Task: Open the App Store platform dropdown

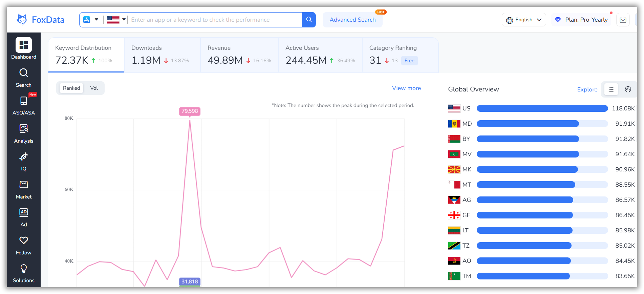Action: coord(91,20)
